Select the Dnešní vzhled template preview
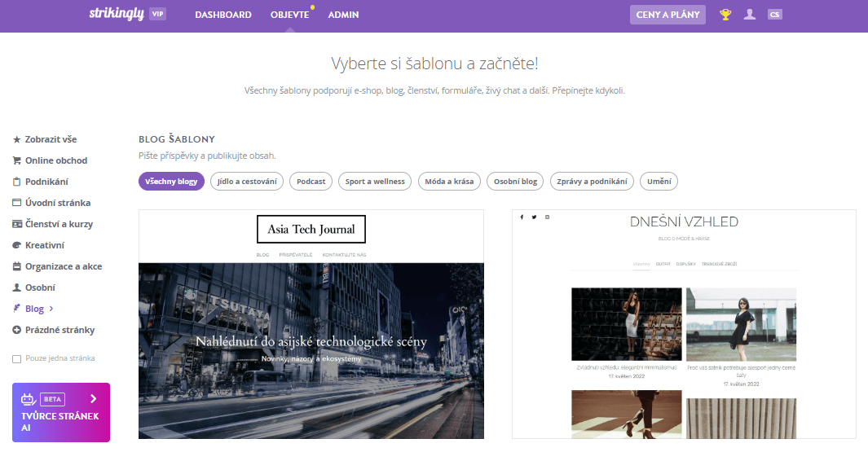 pyautogui.click(x=684, y=324)
